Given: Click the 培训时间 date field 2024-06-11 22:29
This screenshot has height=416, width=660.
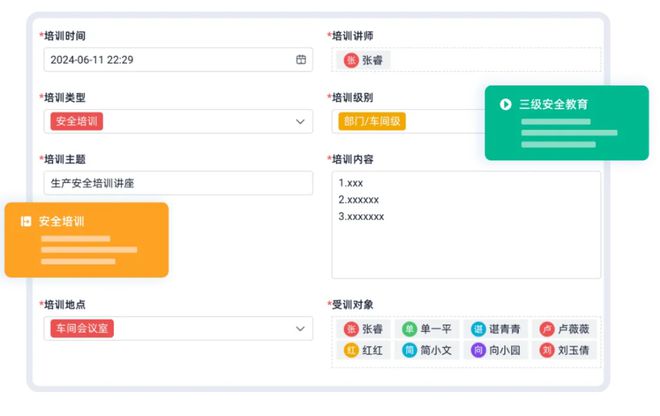Looking at the screenshot, I should click(178, 59).
